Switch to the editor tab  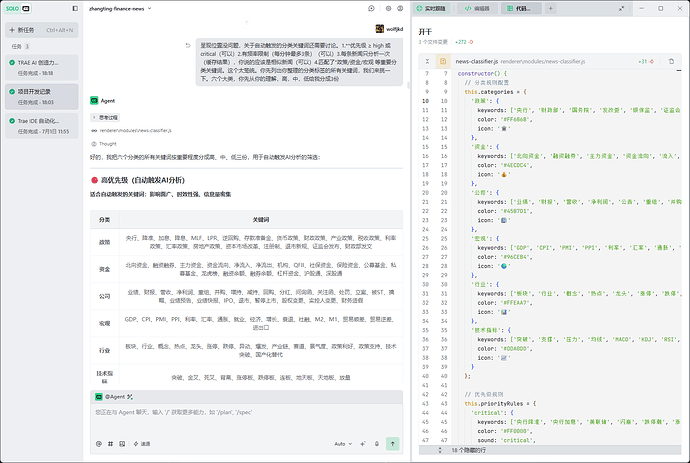(477, 8)
